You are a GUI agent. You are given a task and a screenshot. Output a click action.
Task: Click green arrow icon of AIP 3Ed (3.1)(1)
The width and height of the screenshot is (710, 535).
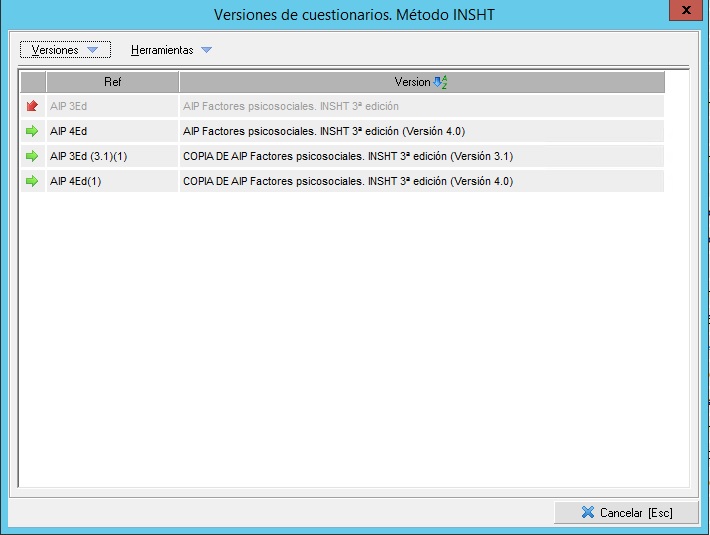pyautogui.click(x=32, y=156)
